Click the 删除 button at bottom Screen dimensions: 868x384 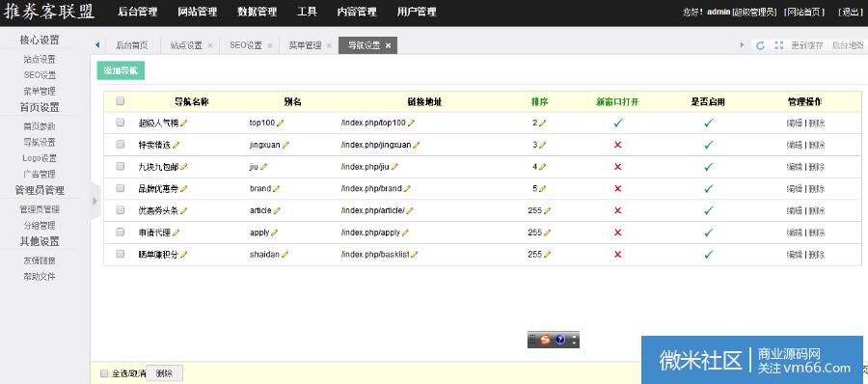[164, 373]
